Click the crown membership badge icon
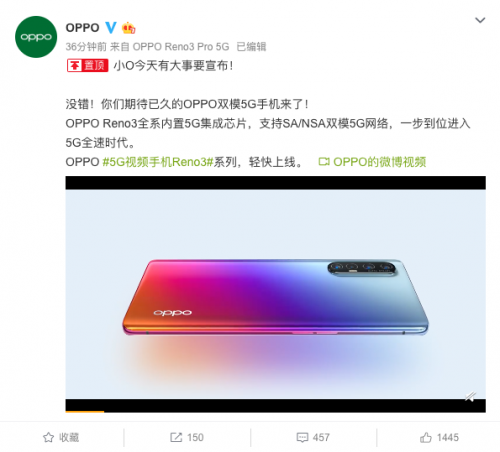The height and width of the screenshot is (452, 500). click(128, 28)
